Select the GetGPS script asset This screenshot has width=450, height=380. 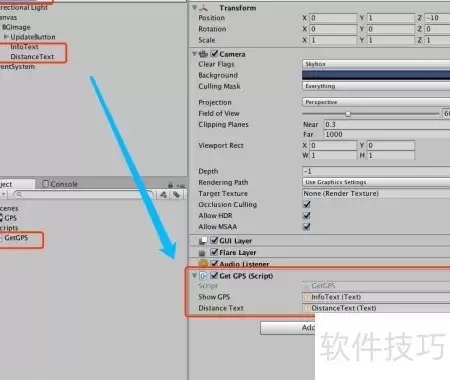[x=16, y=238]
